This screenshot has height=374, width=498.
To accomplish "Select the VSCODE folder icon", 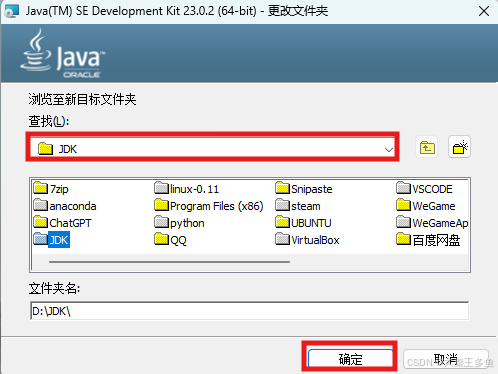I will (404, 188).
